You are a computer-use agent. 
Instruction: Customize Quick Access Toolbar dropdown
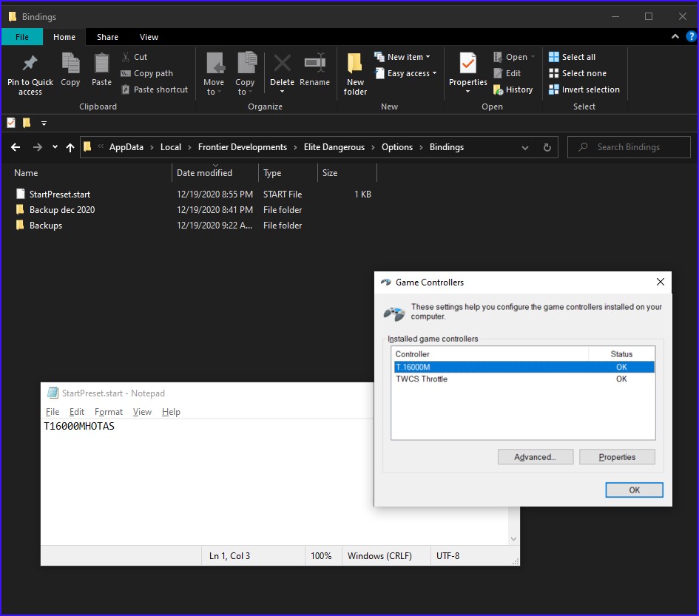(44, 123)
